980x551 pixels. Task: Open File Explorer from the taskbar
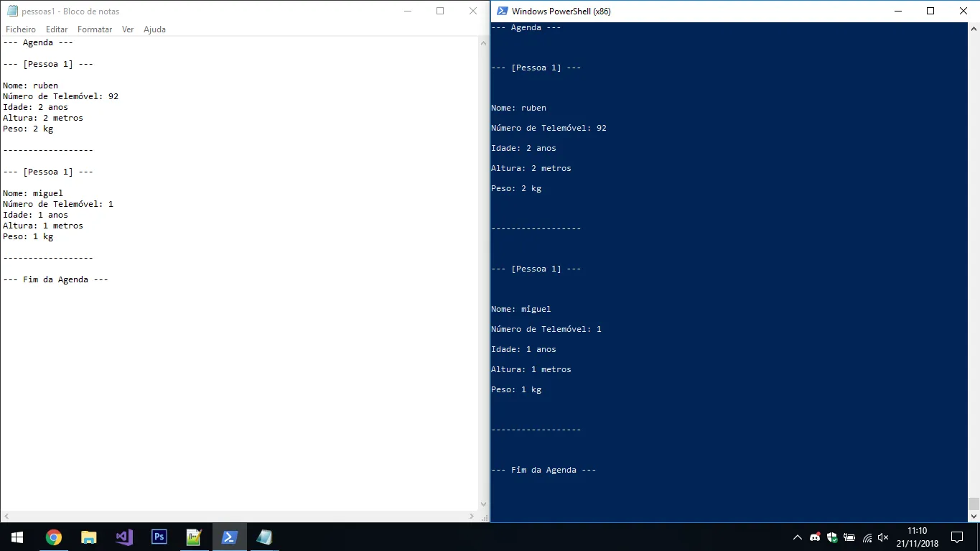pos(88,537)
